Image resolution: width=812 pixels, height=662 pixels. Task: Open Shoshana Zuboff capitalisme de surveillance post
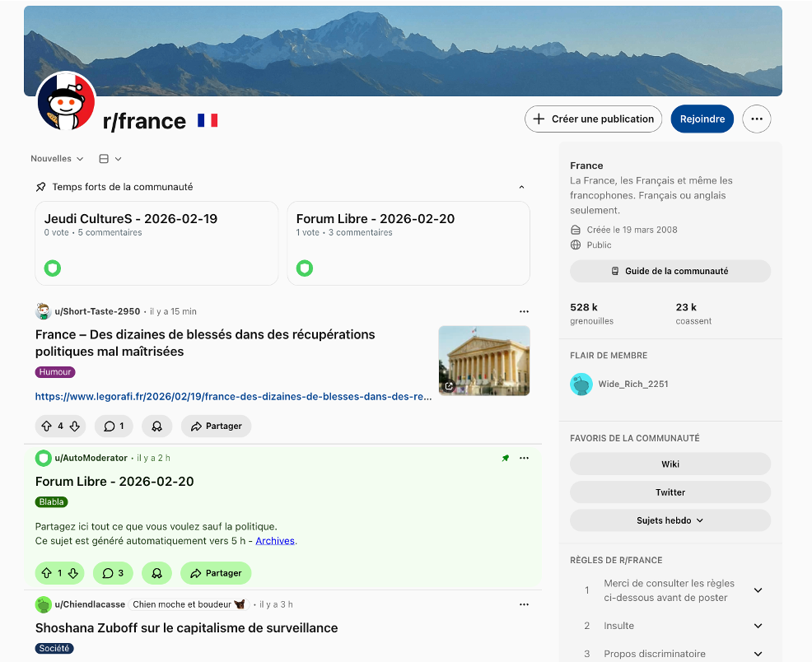pos(186,628)
